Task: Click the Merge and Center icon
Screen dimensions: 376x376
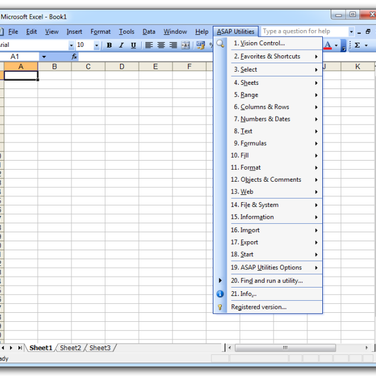Action: [185, 45]
